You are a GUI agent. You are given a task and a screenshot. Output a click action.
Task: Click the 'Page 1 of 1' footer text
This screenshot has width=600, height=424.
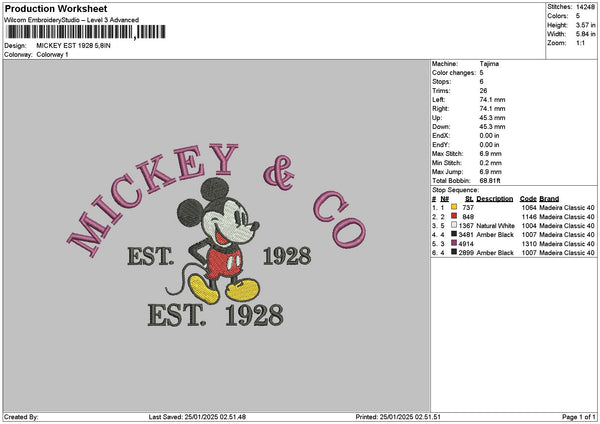pos(579,417)
